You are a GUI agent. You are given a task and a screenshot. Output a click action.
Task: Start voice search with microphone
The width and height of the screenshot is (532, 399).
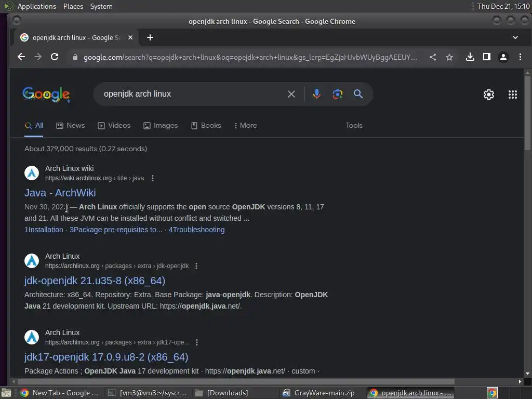[x=316, y=94]
